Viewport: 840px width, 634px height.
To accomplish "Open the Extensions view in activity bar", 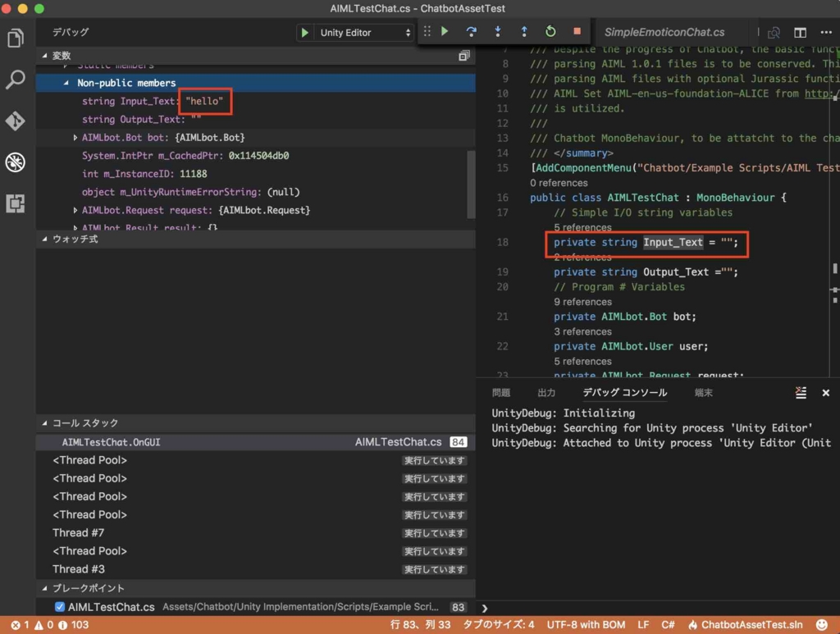I will click(16, 203).
